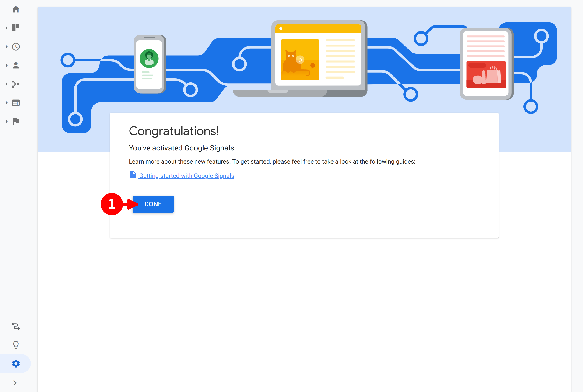This screenshot has height=392, width=583.
Task: Open the Admin gear icon
Action: click(x=16, y=364)
